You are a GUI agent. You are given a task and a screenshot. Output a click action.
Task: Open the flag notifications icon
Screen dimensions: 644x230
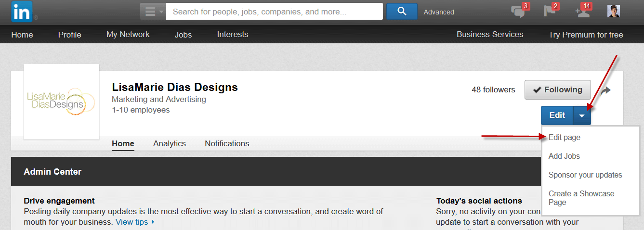click(x=551, y=11)
